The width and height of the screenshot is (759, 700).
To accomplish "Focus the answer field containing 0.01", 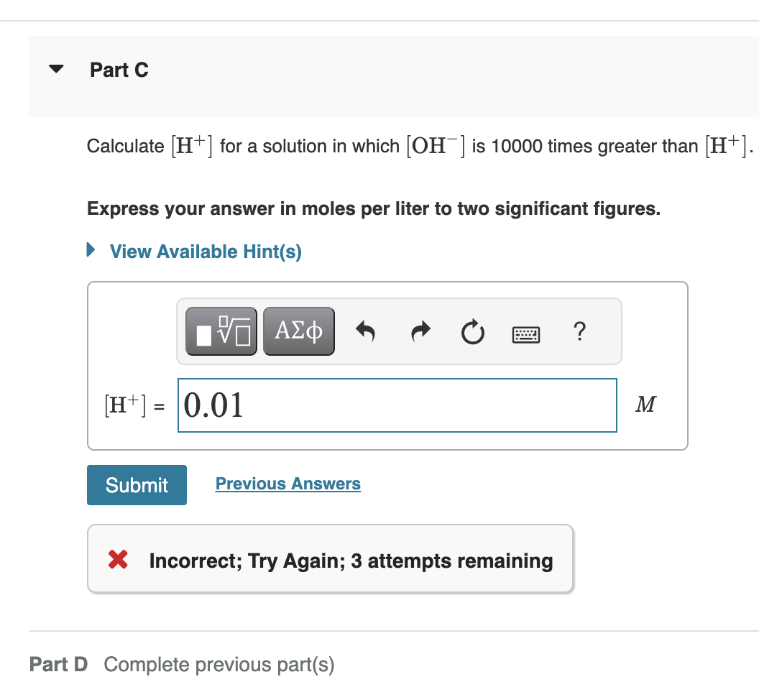I will tap(397, 405).
